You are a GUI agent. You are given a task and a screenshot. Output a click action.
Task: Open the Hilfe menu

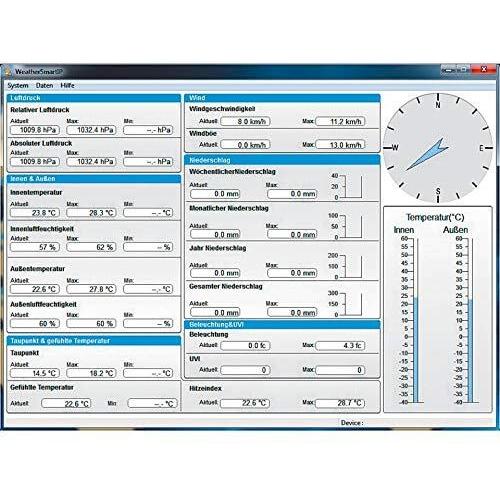pyautogui.click(x=67, y=86)
